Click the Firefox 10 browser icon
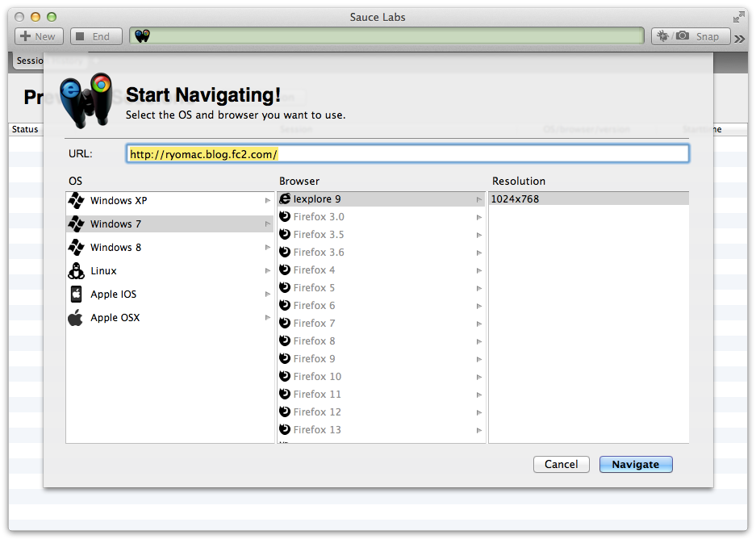This screenshot has height=539, width=756. (285, 376)
